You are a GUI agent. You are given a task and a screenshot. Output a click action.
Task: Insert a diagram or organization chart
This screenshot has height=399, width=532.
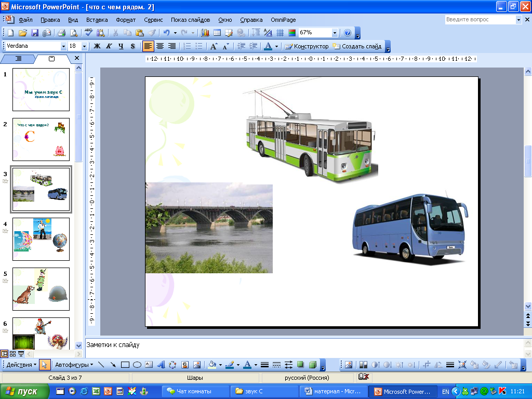(172, 365)
